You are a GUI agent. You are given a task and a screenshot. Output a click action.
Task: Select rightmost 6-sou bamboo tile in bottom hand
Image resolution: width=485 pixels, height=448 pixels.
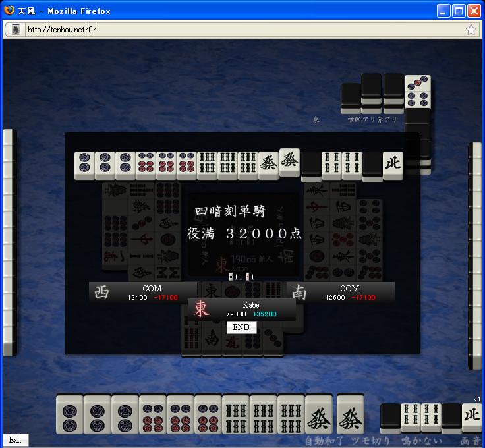(291, 414)
